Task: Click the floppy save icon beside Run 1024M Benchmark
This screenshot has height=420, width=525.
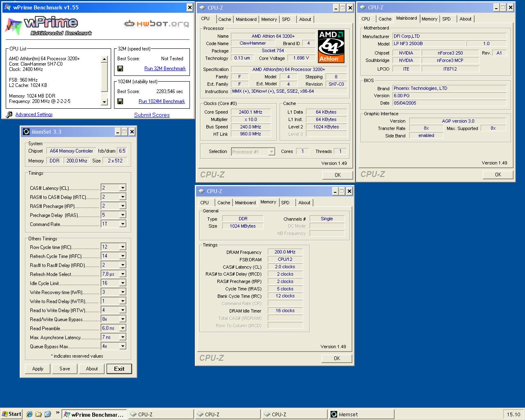Action: click(120, 101)
